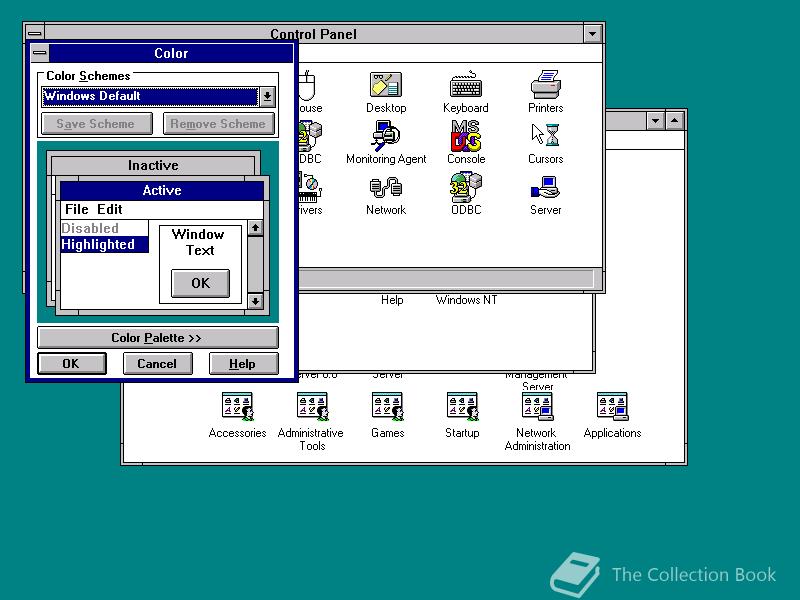Open the Cursors icon
Screen dimensions: 800x600
[545, 143]
